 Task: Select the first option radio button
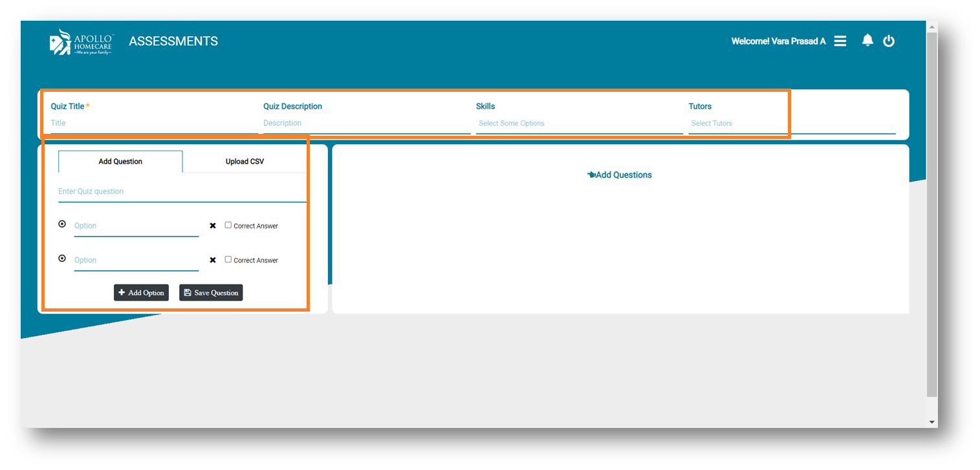(62, 224)
